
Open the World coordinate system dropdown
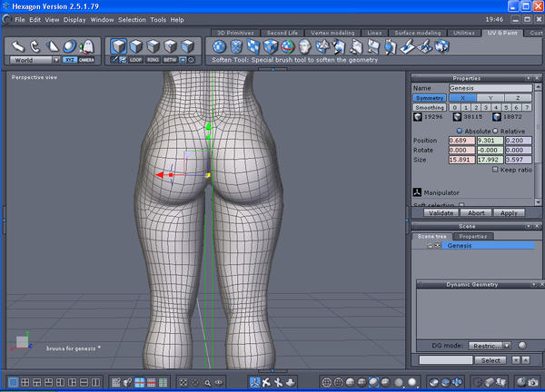click(33, 60)
